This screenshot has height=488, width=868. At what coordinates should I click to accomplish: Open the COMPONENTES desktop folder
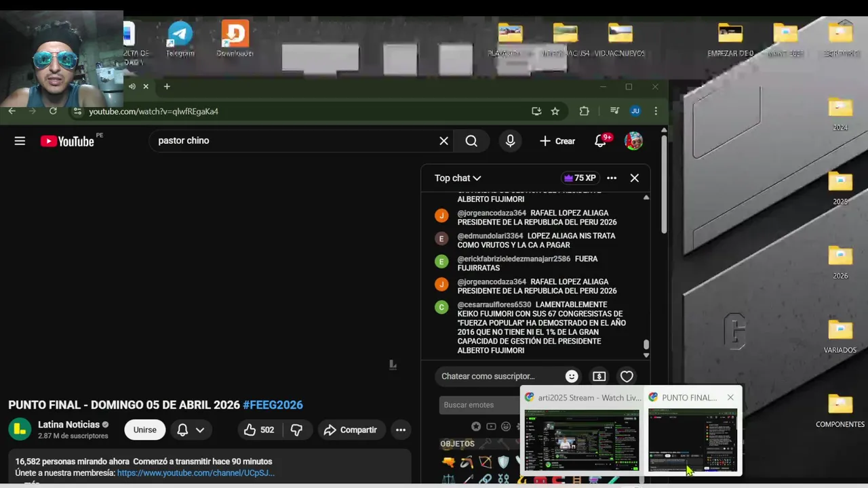(x=840, y=411)
